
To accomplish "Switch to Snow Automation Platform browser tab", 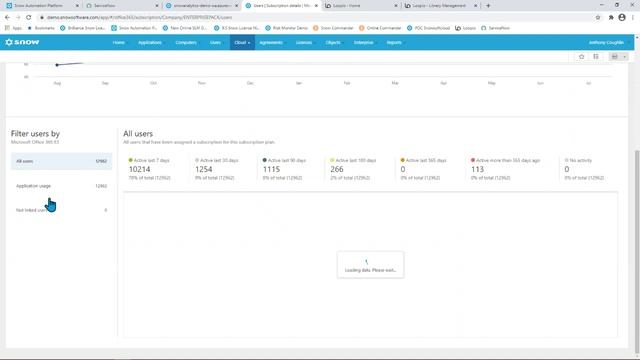I will 39,6.
